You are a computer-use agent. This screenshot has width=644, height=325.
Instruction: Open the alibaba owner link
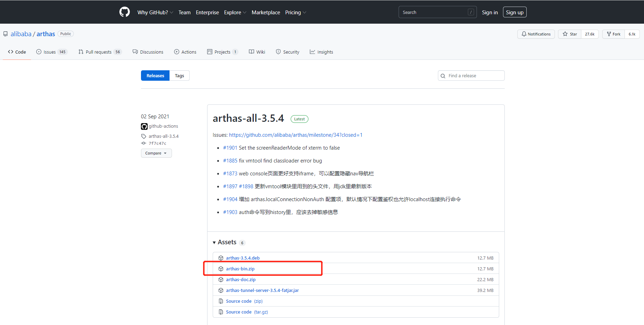pyautogui.click(x=21, y=34)
